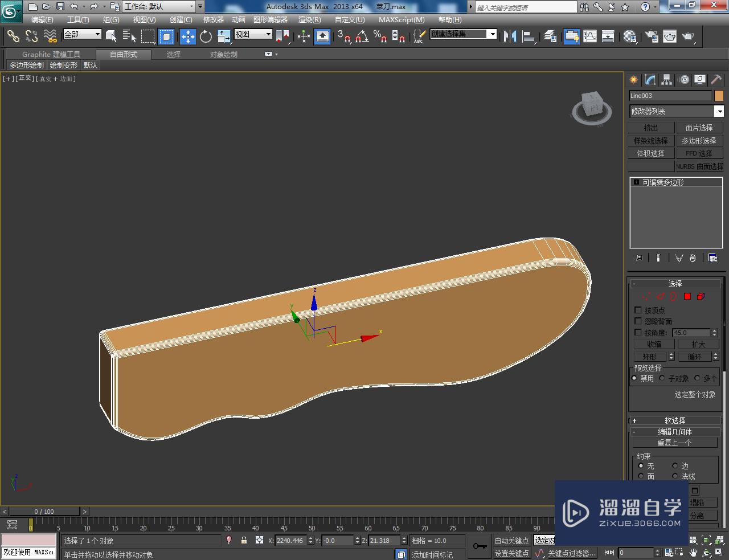
Task: Open the Schematic View icon
Action: coord(608,36)
